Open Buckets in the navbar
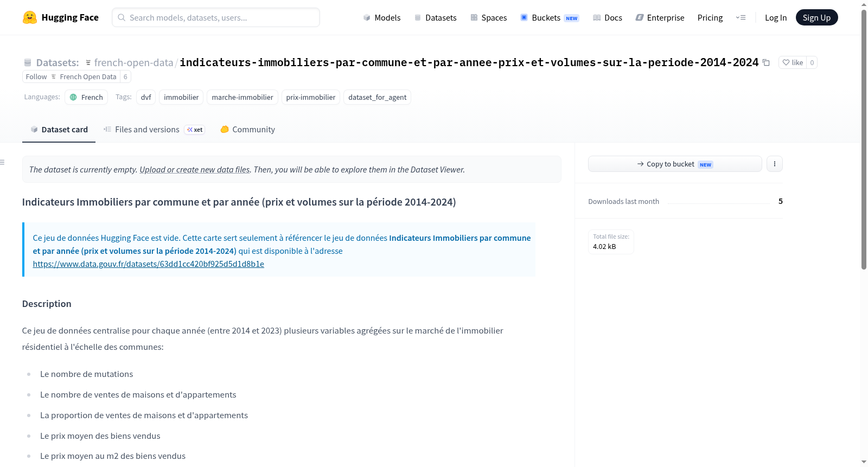The width and height of the screenshot is (868, 467). click(550, 17)
